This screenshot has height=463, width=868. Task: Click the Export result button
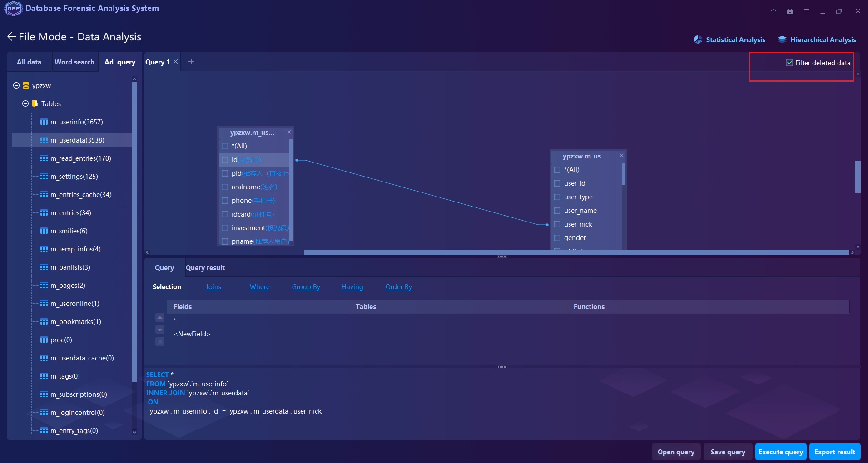tap(834, 452)
